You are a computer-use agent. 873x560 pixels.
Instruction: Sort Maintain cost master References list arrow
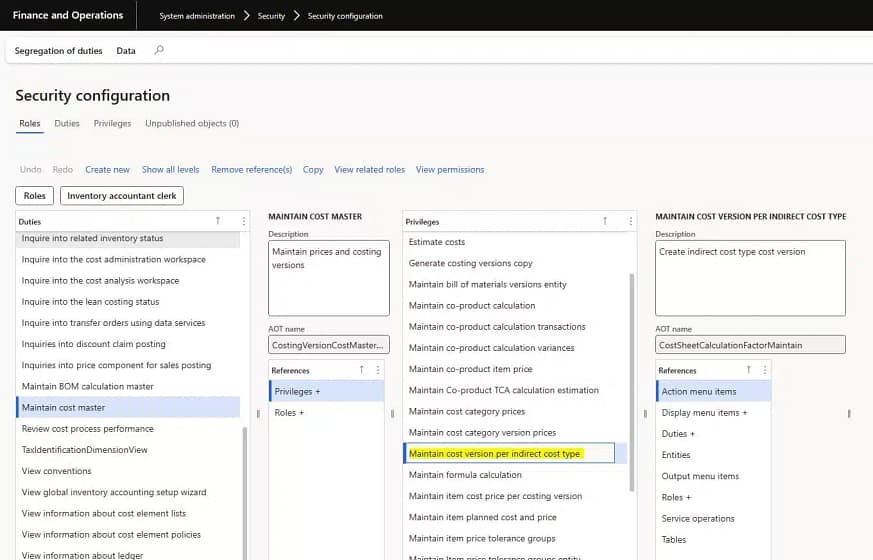pos(361,370)
